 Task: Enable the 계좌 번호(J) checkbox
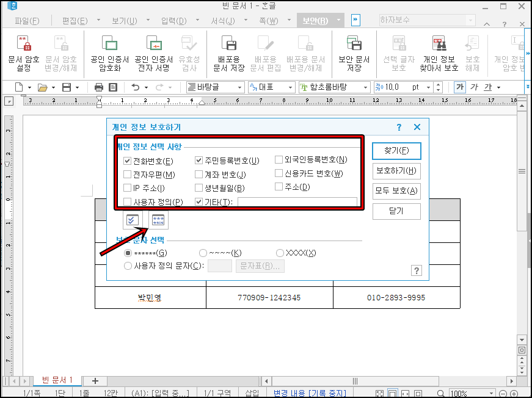[199, 174]
